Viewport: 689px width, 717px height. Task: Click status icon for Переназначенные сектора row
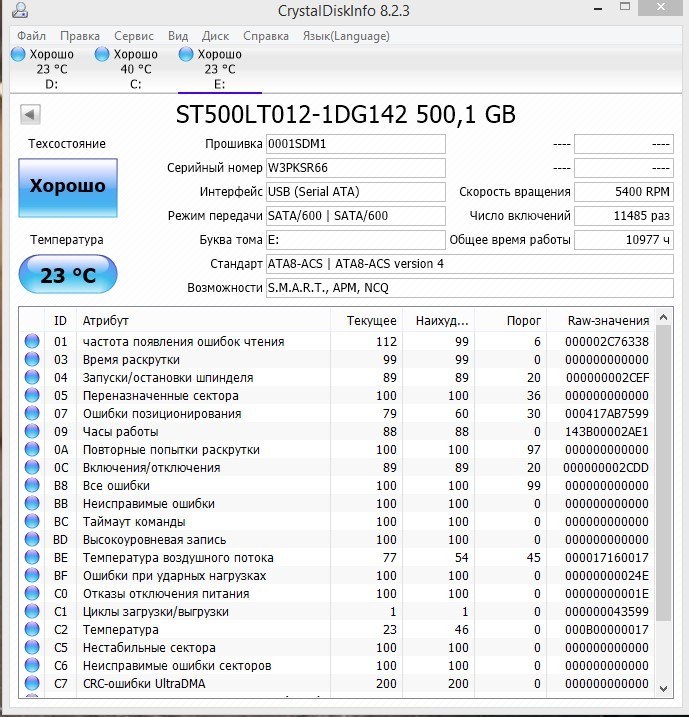pos(32,395)
